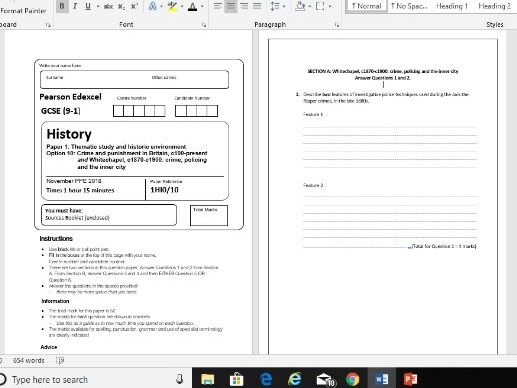Click the Subscript icon
The width and height of the screenshot is (517, 388).
pos(122,6)
